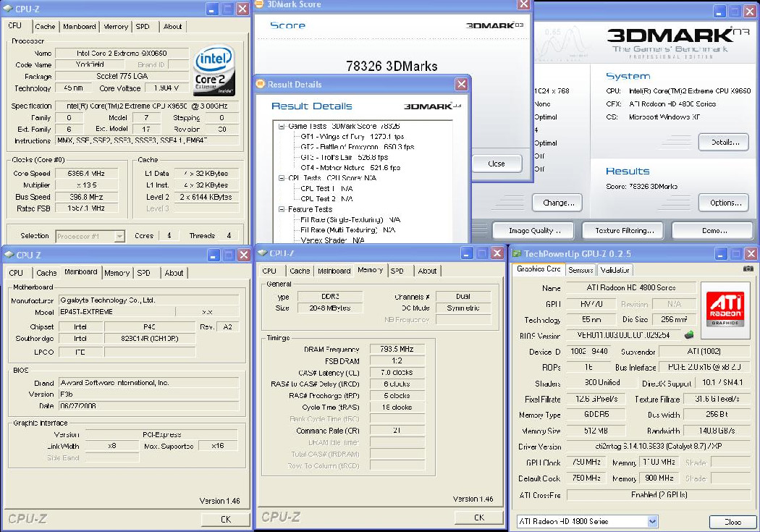760x532 pixels.
Task: Click OK in the Memory CPU-Z window
Action: point(479,518)
